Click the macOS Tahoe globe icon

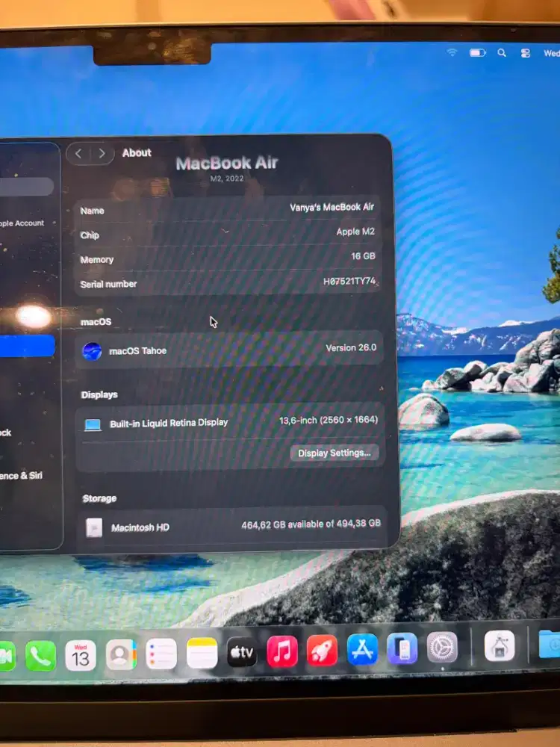point(92,352)
